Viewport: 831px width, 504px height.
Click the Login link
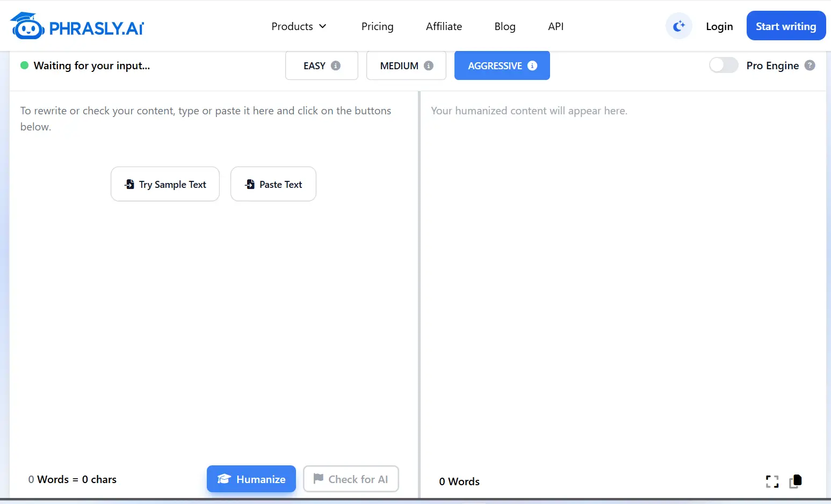point(719,26)
